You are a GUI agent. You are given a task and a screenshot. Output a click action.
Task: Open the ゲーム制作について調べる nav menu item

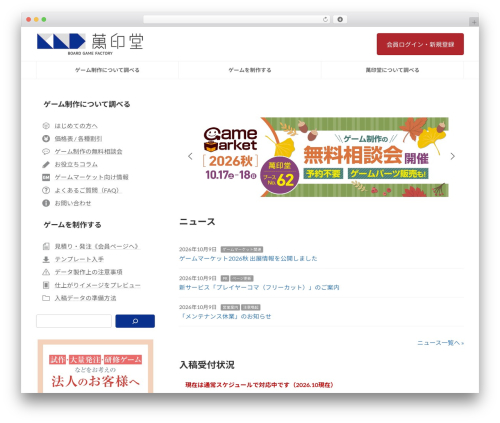(107, 70)
